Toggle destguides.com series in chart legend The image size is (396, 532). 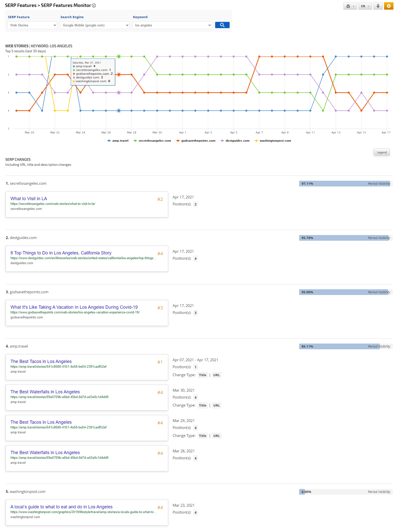coord(235,141)
